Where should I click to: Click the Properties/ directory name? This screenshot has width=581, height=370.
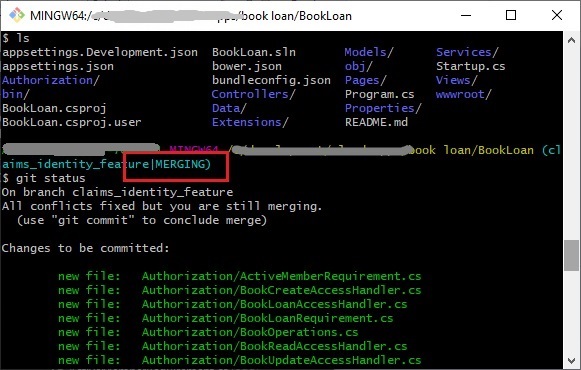click(x=383, y=109)
